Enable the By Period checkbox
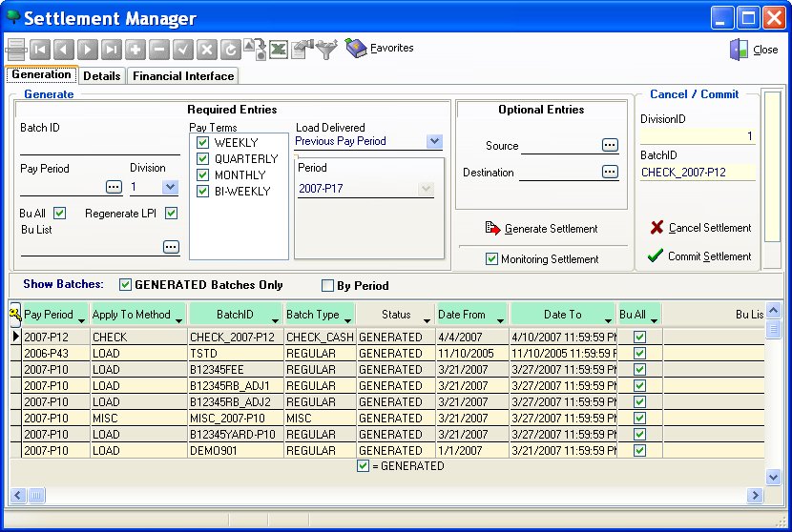Viewport: 792px width, 532px height. pos(328,285)
